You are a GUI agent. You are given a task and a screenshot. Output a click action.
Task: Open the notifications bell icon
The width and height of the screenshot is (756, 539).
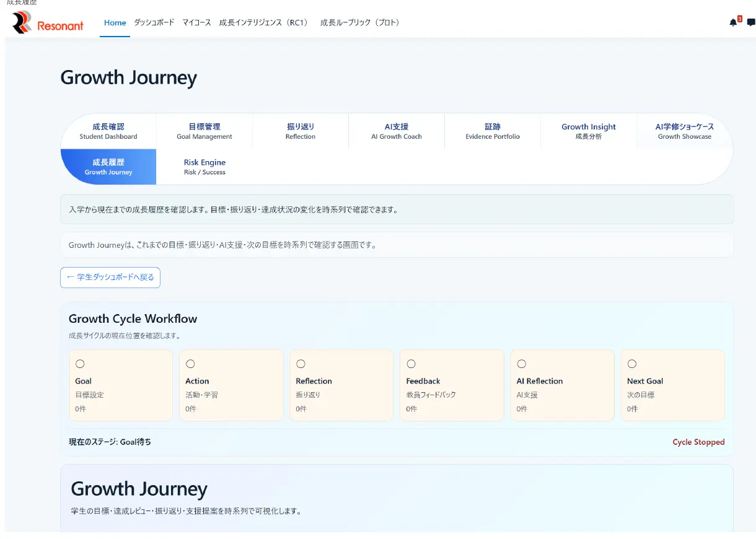click(734, 22)
